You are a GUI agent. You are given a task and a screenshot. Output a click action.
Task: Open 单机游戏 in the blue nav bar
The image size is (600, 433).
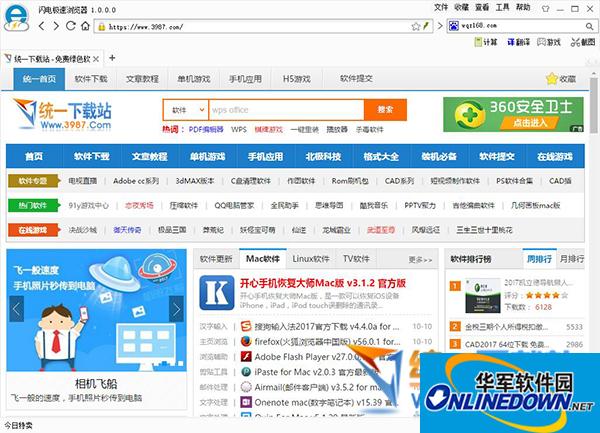pos(207,156)
